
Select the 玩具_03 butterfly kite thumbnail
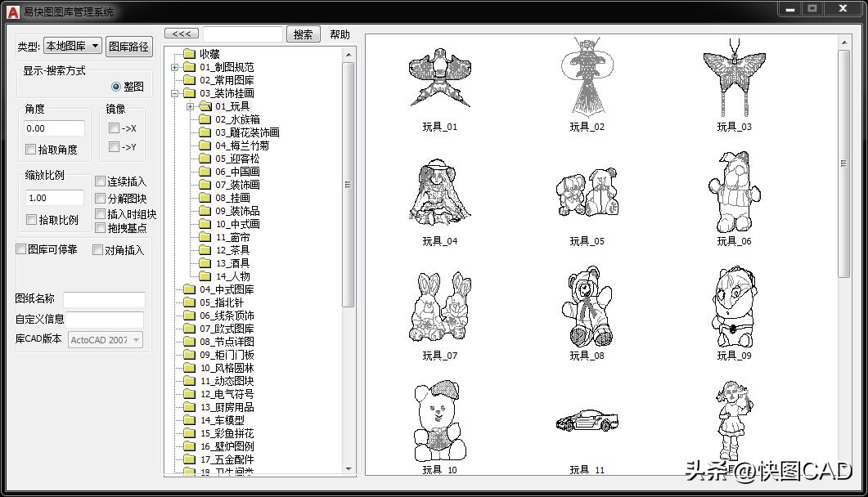(735, 76)
